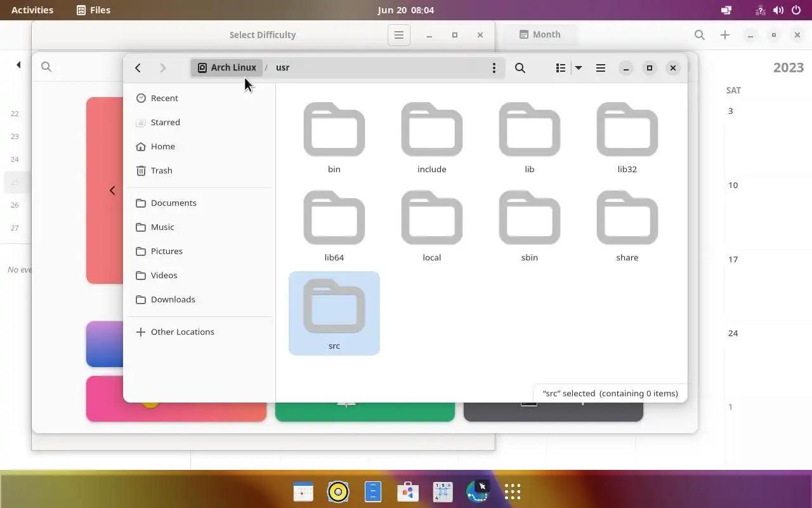This screenshot has height=508, width=812.
Task: Select the src folder
Action: (334, 314)
